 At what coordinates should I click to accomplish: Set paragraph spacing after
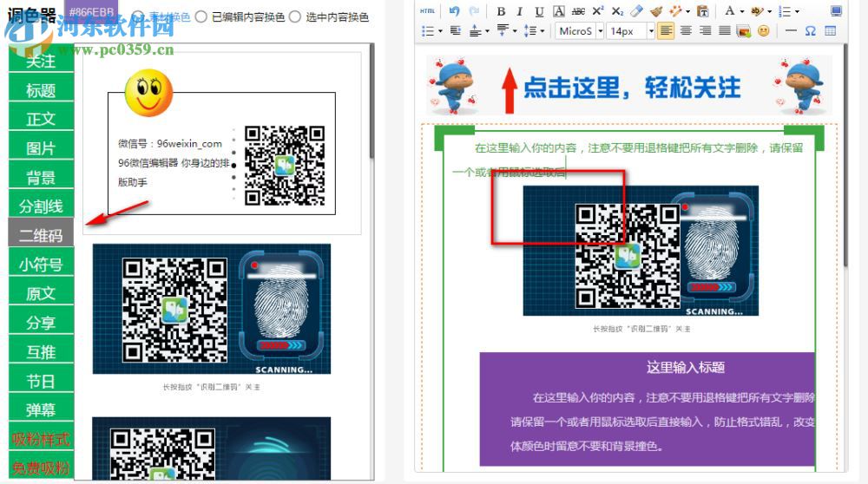tap(503, 31)
